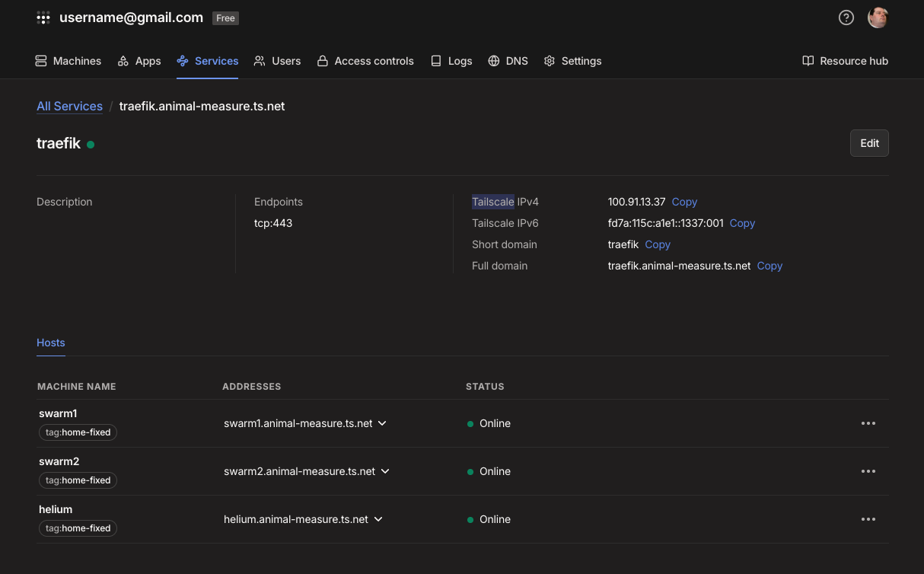The image size is (924, 574).
Task: Open the more options menu for helium
Action: (x=868, y=519)
